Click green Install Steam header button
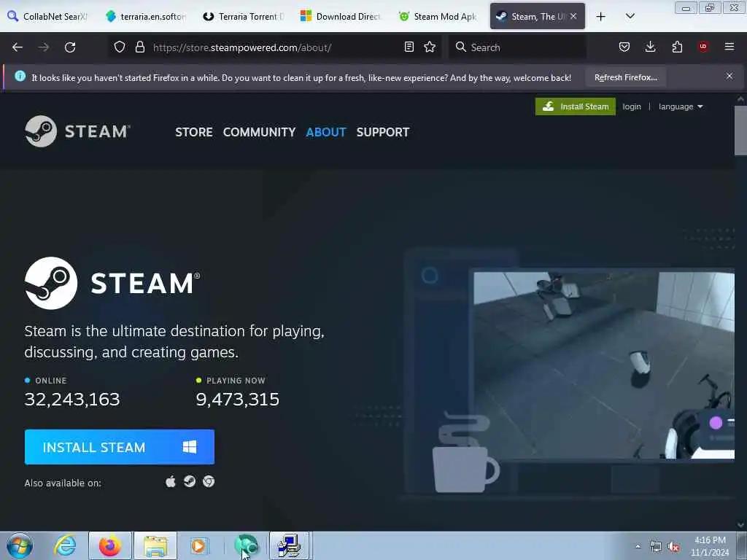The width and height of the screenshot is (747, 560). [575, 106]
